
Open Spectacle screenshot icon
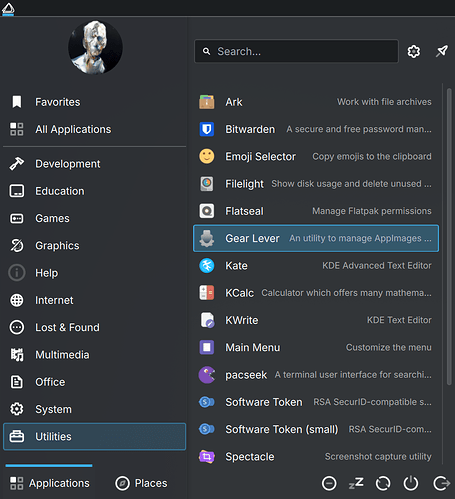[207, 456]
